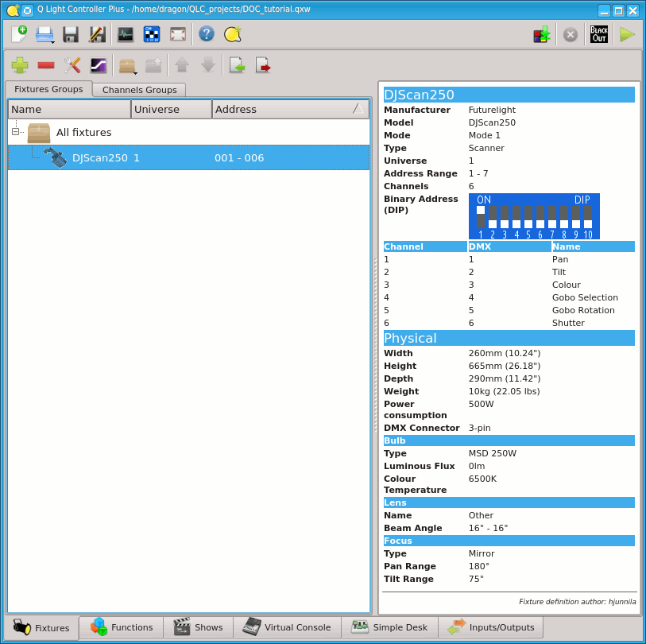
Task: Show About QLC+ information
Action: (x=233, y=34)
